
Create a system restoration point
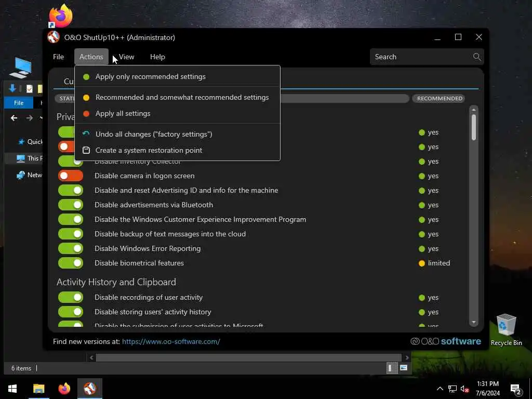177,150
